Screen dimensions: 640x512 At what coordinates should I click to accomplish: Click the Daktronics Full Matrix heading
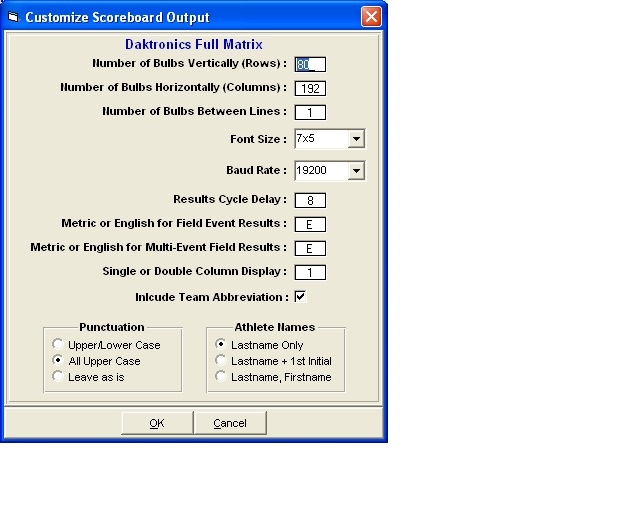pyautogui.click(x=194, y=44)
